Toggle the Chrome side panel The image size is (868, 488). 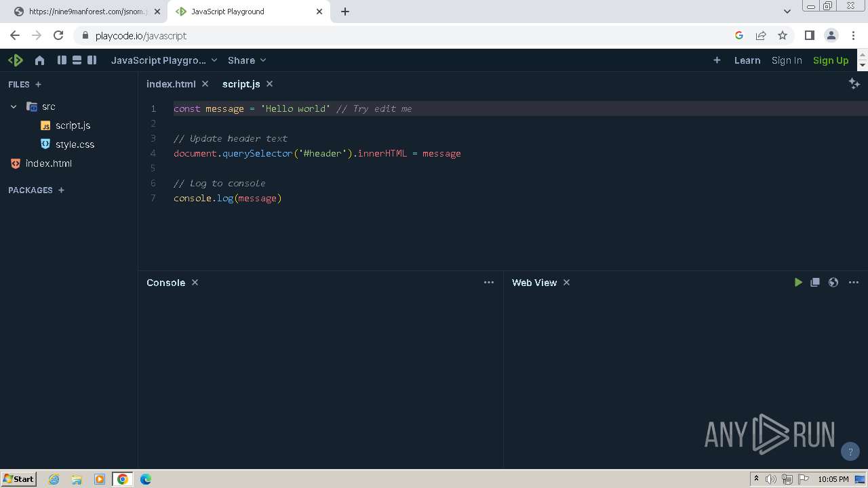(809, 36)
